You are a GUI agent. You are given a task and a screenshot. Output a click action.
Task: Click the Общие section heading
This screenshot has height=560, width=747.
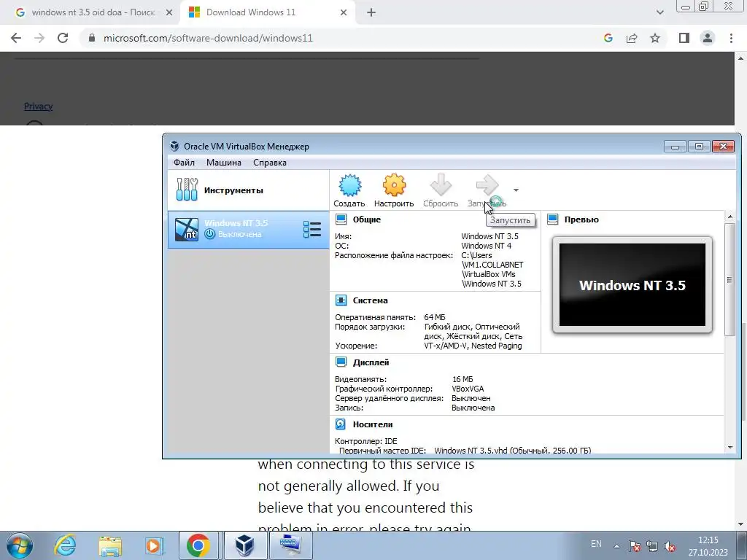click(367, 219)
